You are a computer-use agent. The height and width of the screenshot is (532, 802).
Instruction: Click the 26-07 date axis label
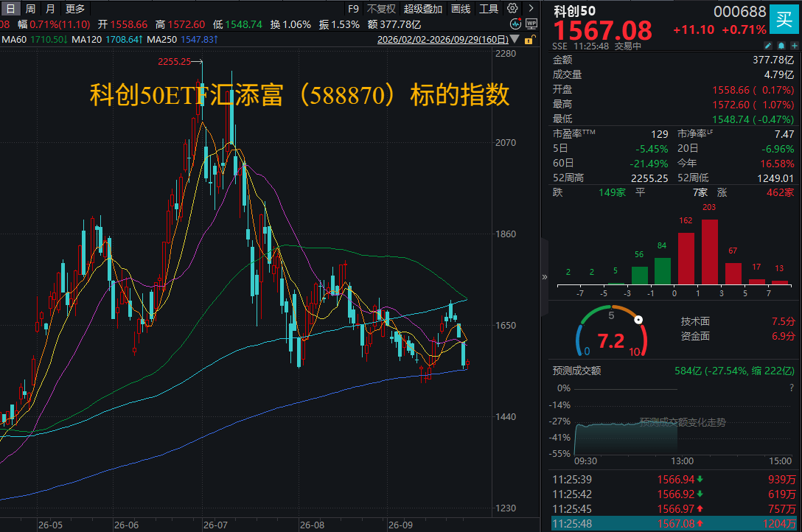click(215, 525)
